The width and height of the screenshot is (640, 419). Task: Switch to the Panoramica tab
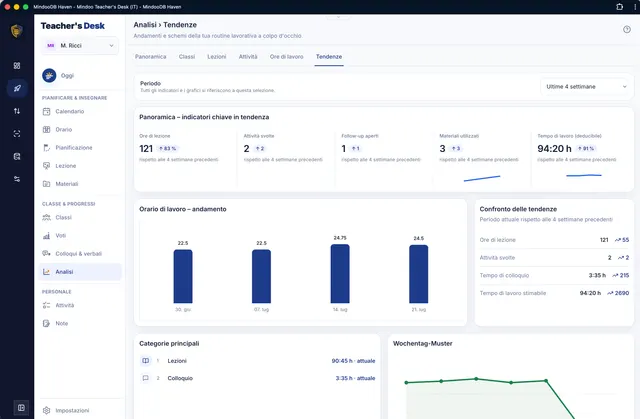pos(151,57)
